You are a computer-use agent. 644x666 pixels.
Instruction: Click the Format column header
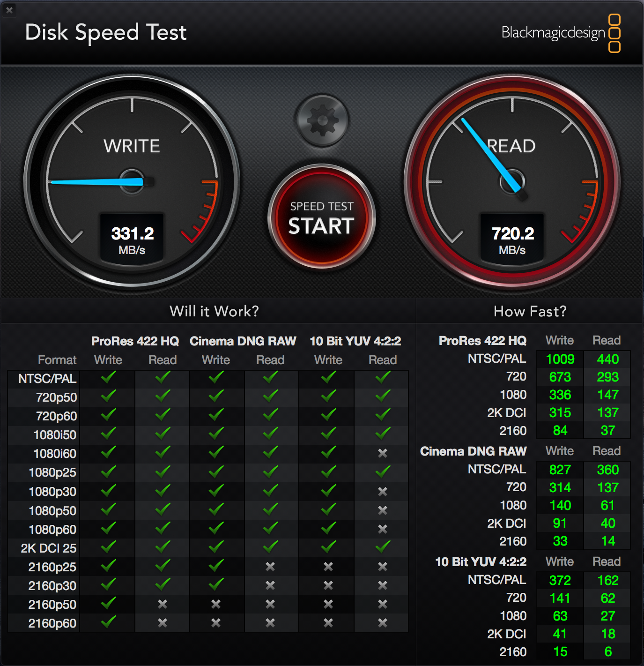click(57, 360)
